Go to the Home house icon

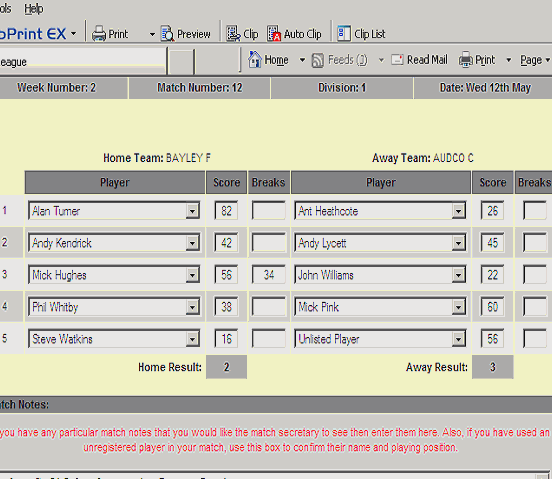pos(255,60)
